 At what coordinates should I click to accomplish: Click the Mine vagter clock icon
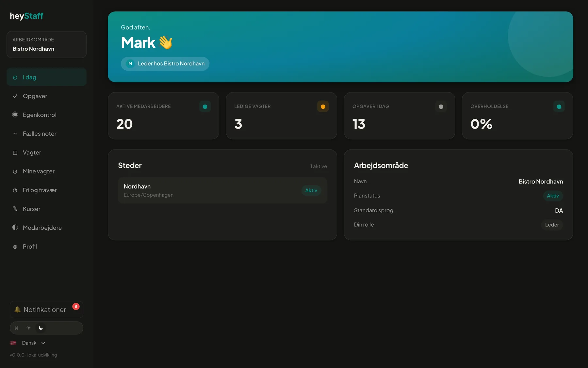15,171
